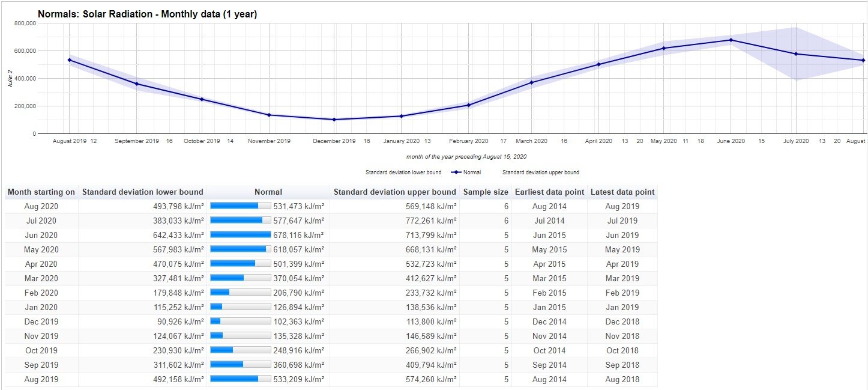This screenshot has width=868, height=390.
Task: Click the November 2019 data point on chart
Action: click(269, 115)
